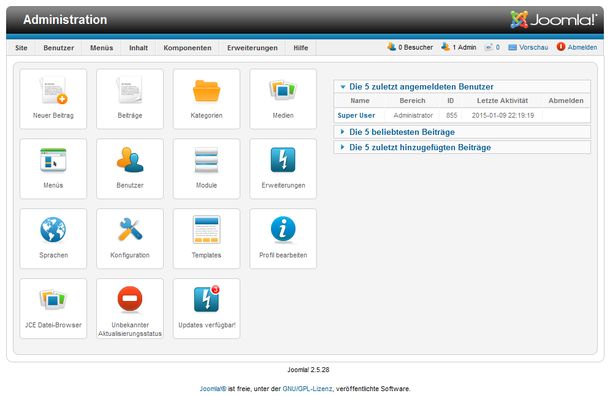
Task: Follow the Joomla!® footer link
Action: (x=213, y=389)
